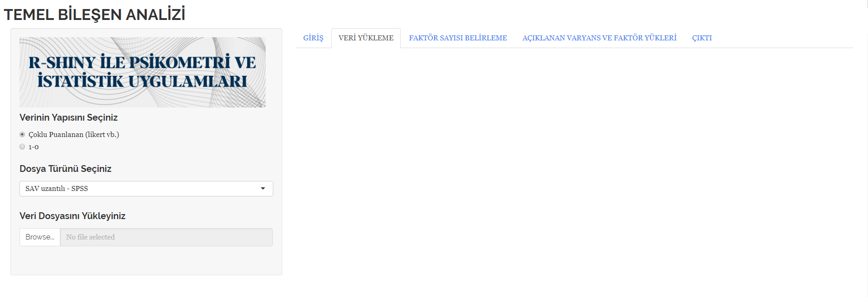Click the Dosya Türünü Seçiniz label
This screenshot has width=868, height=298.
coord(65,169)
